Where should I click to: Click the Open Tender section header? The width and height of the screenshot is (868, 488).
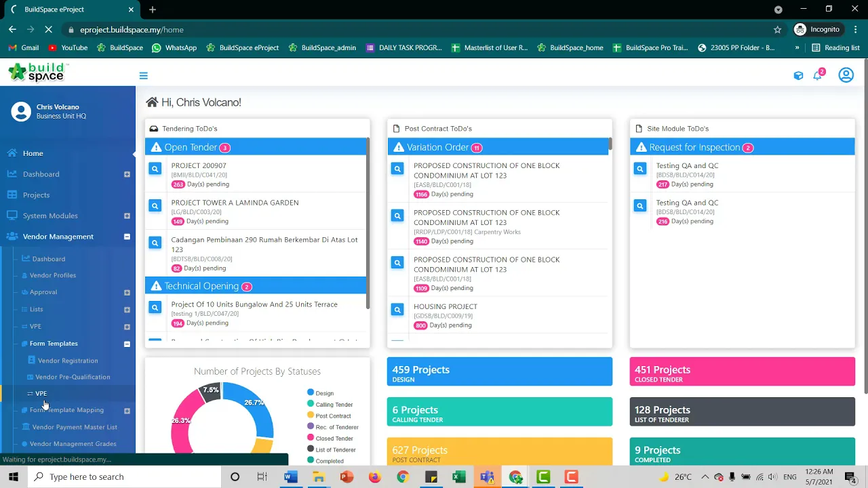click(x=256, y=147)
